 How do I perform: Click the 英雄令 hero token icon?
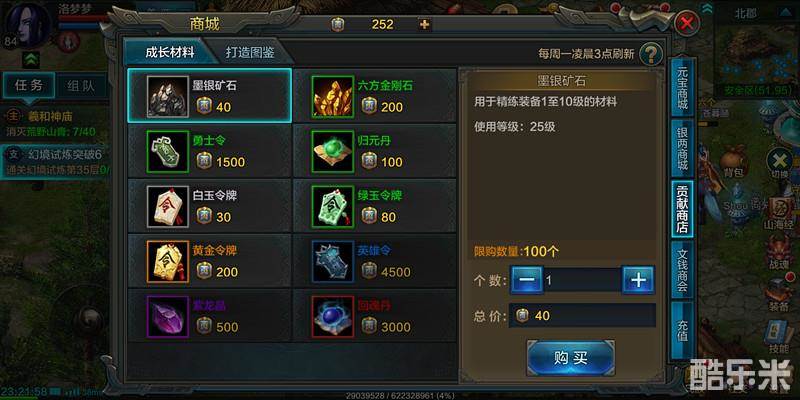click(x=333, y=262)
